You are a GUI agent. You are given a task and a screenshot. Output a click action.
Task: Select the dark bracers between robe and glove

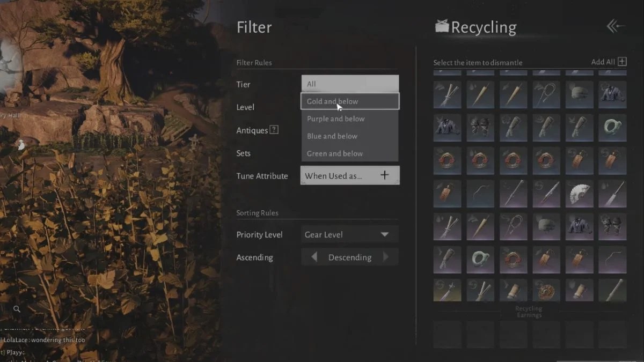[480, 128]
